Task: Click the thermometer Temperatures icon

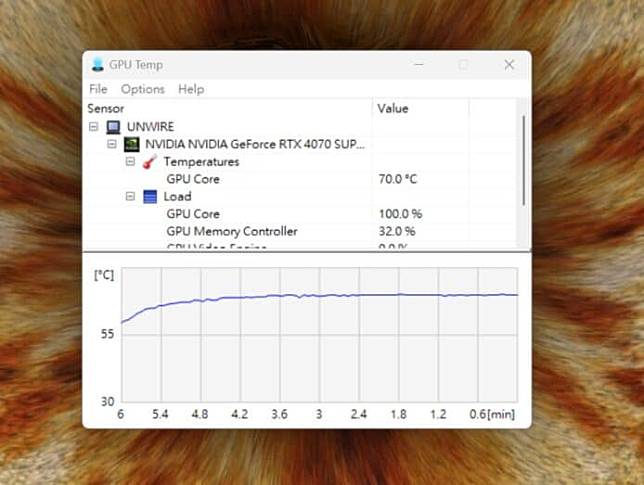Action: [x=150, y=162]
